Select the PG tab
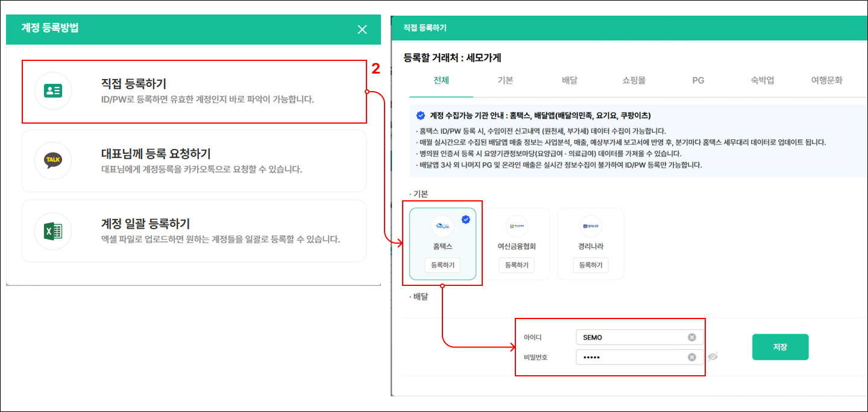 [x=698, y=80]
